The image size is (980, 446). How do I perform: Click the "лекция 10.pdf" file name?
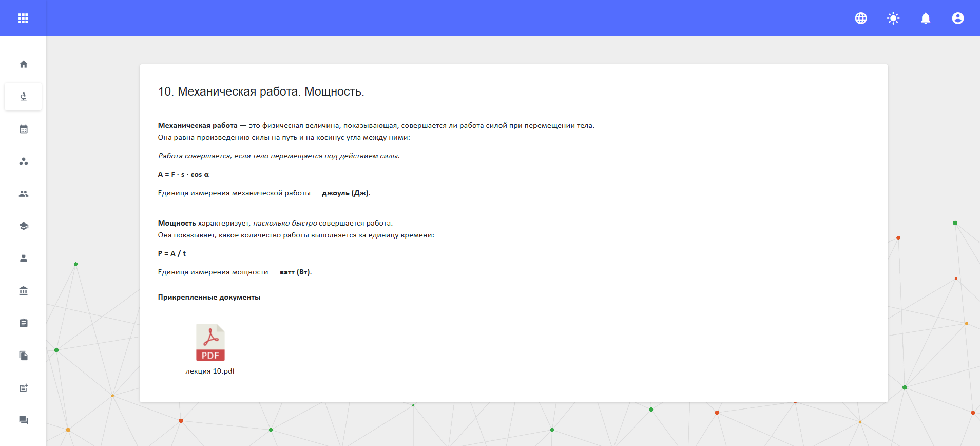210,371
